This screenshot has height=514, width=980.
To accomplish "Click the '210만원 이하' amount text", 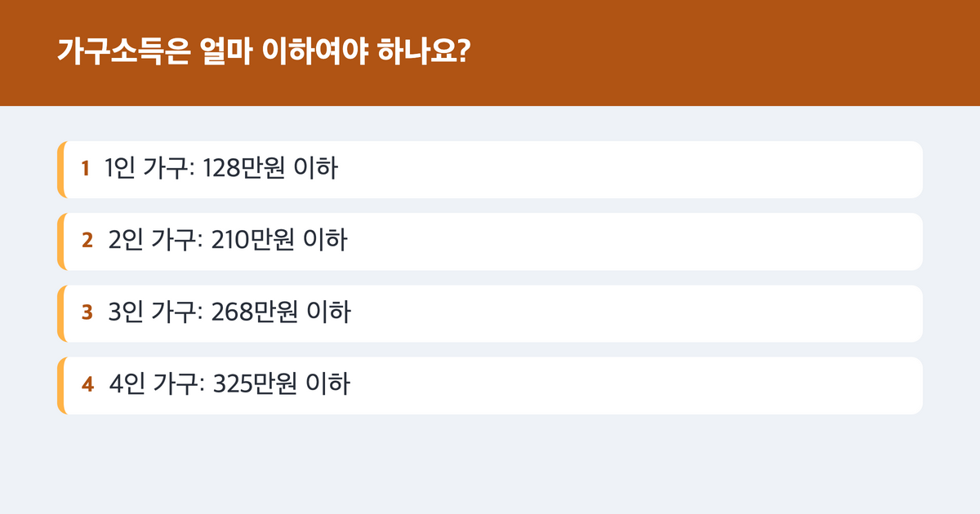I will 280,241.
